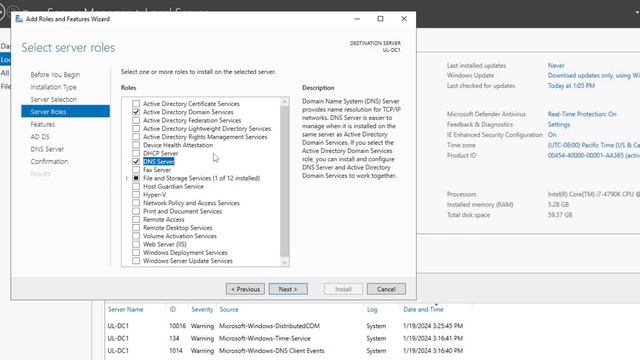Close the Add Roles wizard window

pos(404,19)
